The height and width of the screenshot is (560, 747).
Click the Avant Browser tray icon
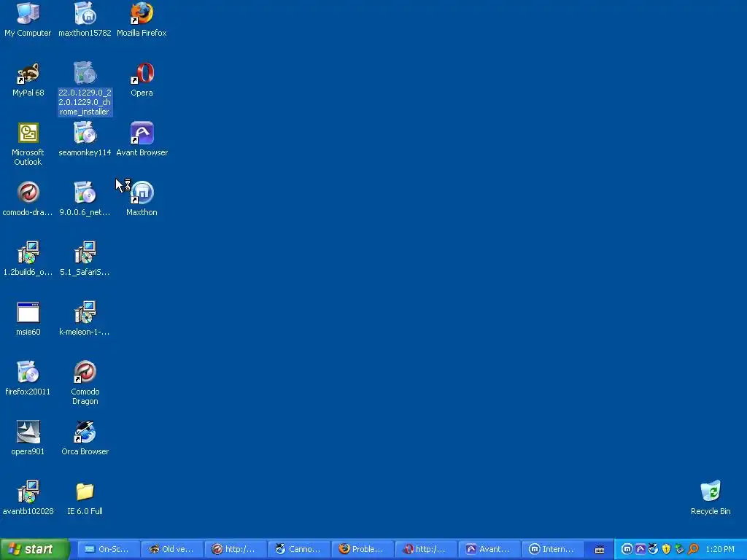[640, 549]
